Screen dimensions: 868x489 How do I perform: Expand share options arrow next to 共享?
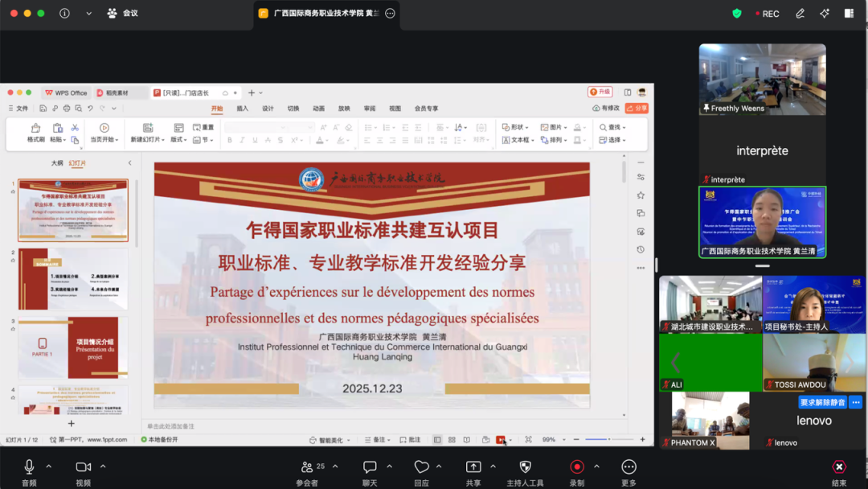(x=493, y=466)
